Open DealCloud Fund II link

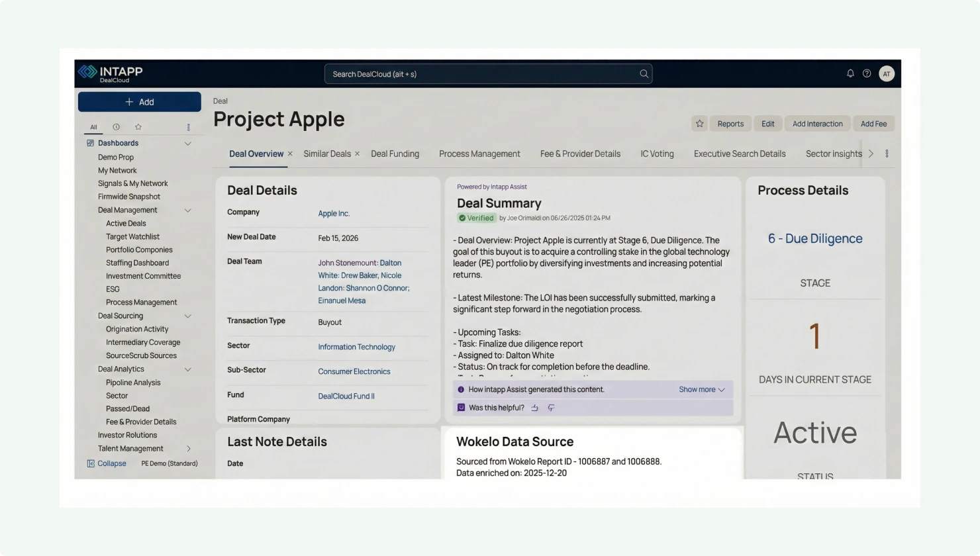coord(346,396)
